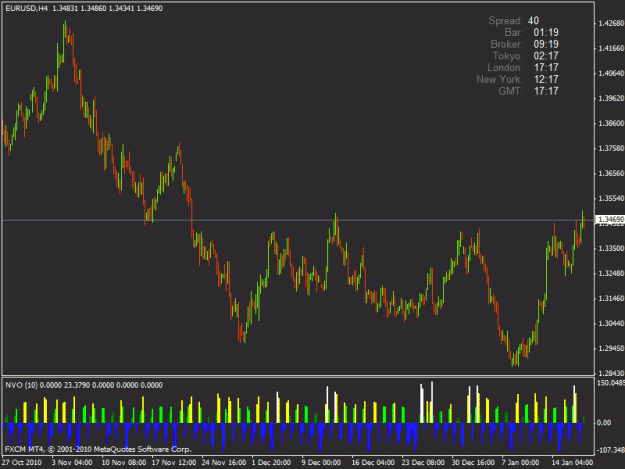Image resolution: width=625 pixels, height=469 pixels.
Task: Click price scale level 1.29450
Action: click(x=611, y=348)
